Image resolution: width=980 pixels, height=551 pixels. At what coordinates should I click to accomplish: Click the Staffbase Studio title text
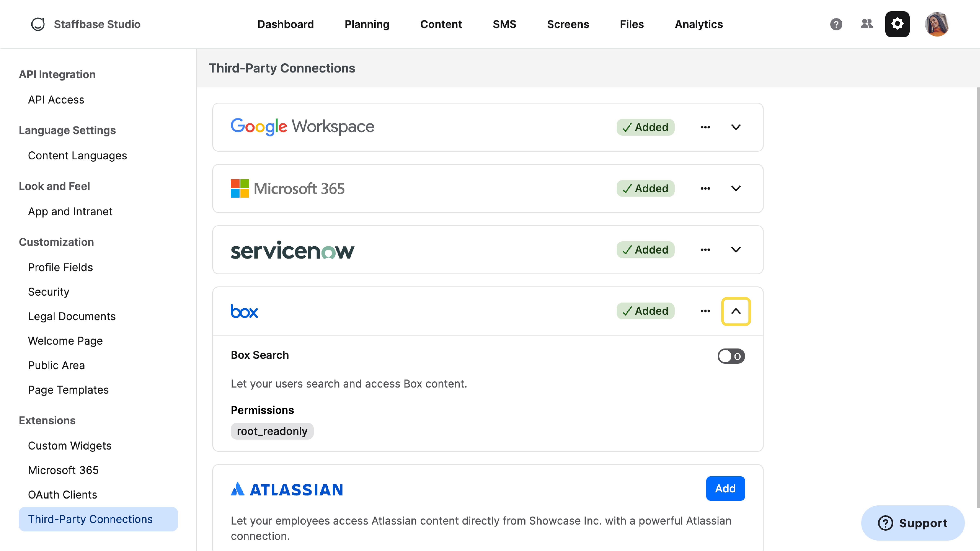pos(97,24)
